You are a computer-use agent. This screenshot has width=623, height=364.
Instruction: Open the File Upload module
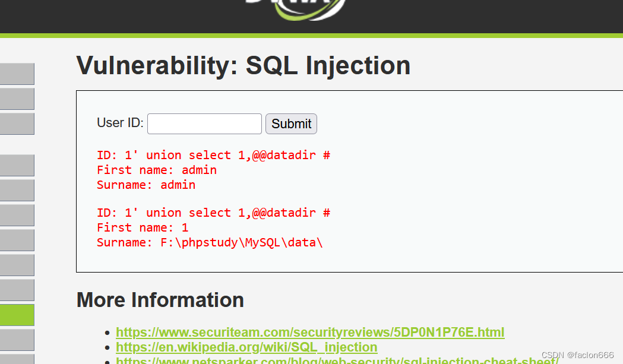tap(17, 265)
